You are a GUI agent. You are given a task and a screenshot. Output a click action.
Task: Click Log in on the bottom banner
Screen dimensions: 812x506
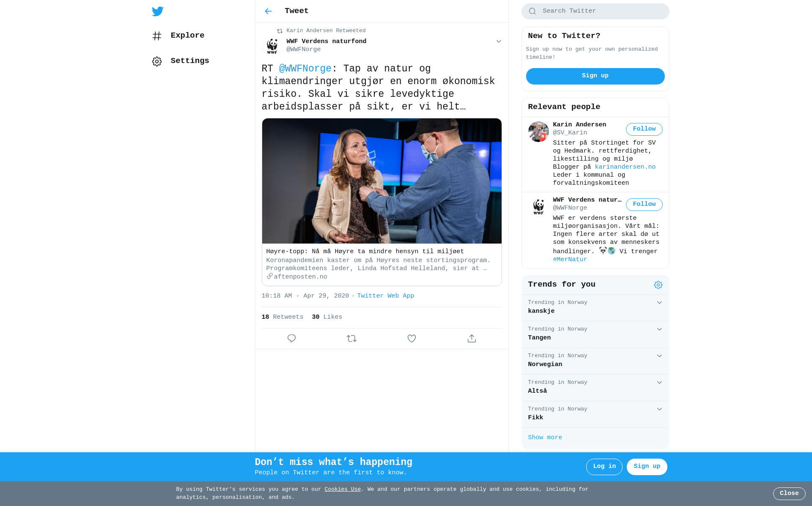pyautogui.click(x=604, y=467)
